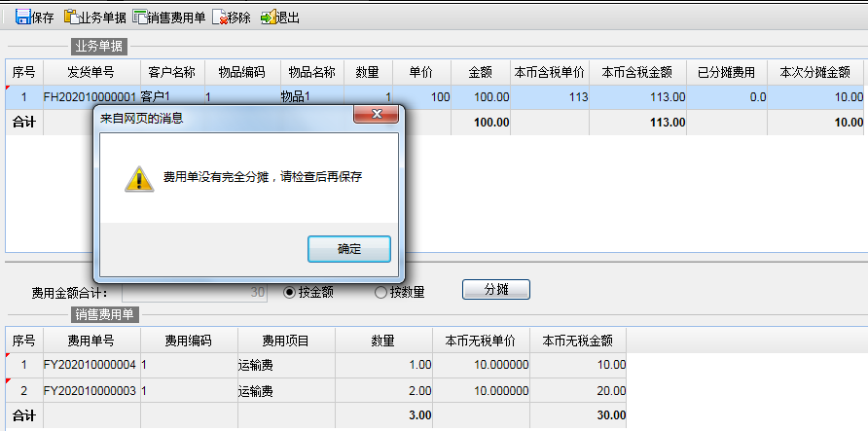Click the 退出 exit icon
868x431 pixels.
pyautogui.click(x=268, y=18)
